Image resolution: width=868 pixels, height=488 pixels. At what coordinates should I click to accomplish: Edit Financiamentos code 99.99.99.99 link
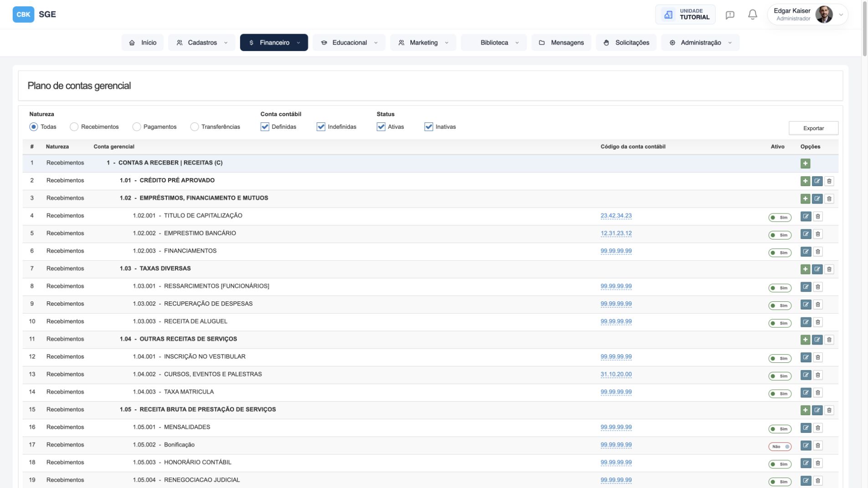click(x=616, y=251)
